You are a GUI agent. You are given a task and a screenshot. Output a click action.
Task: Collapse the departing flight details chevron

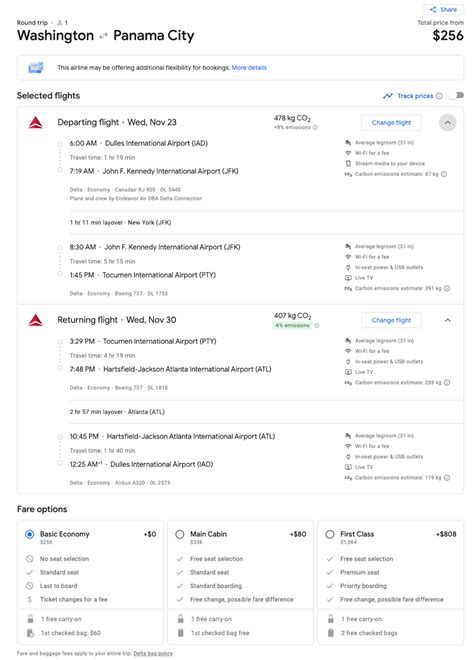click(x=447, y=123)
